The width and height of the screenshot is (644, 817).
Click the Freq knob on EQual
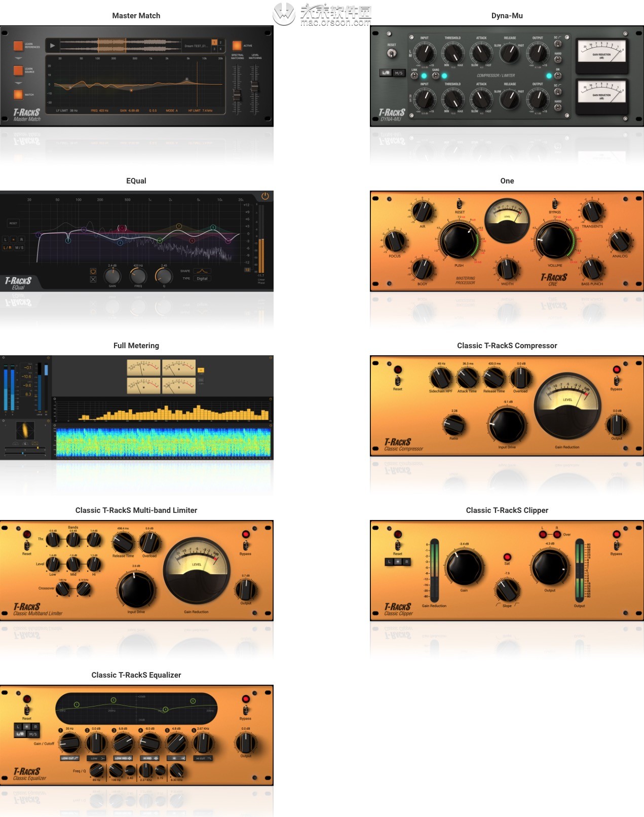(138, 276)
